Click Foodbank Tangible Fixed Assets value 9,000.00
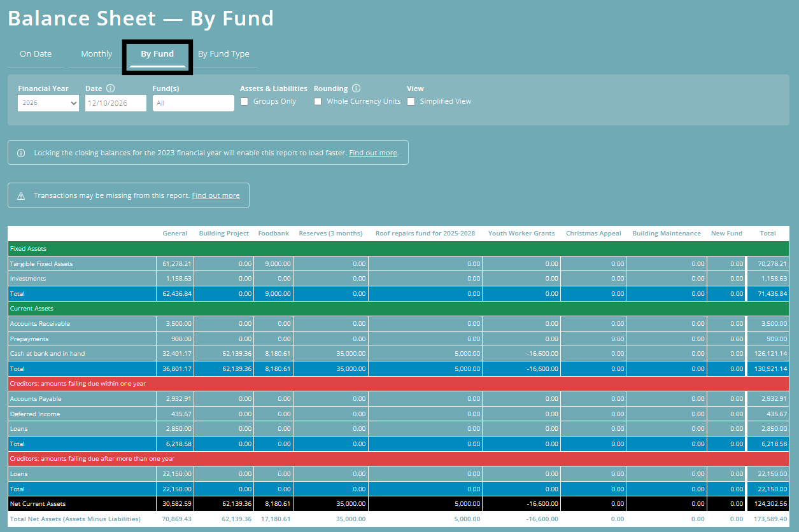 coord(278,263)
